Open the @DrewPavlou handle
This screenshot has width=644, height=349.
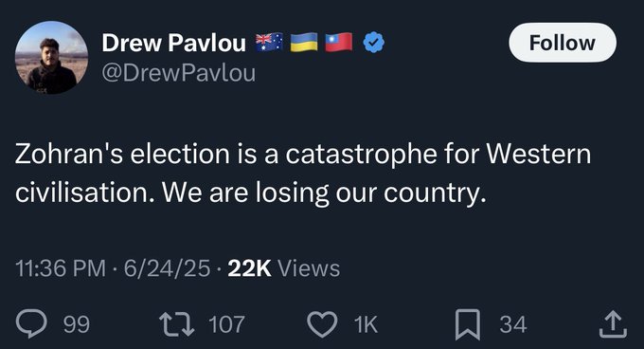(x=179, y=73)
